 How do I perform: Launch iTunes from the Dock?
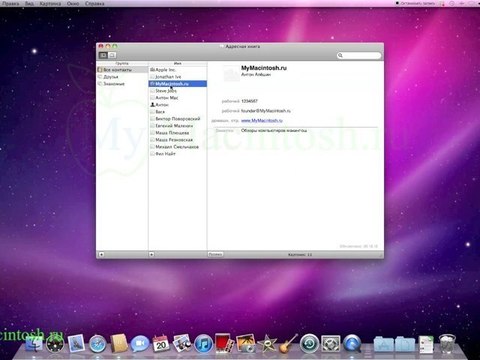(x=203, y=344)
